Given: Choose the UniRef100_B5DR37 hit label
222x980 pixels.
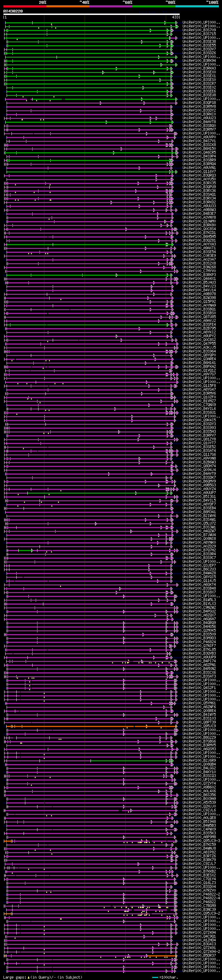Looking at the screenshot, I should (199, 955).
